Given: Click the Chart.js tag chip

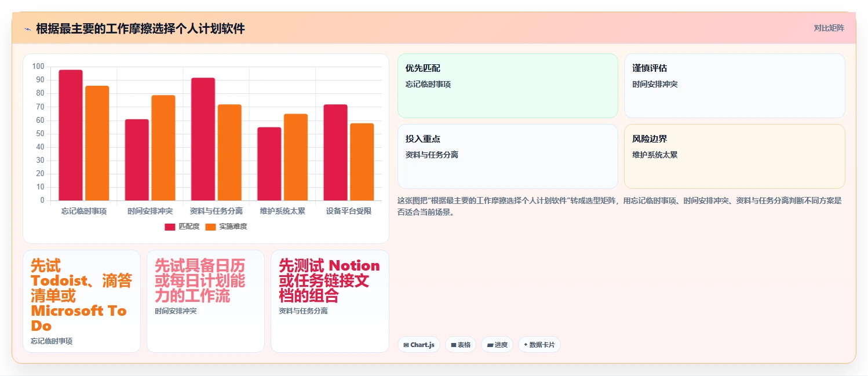Looking at the screenshot, I should (x=419, y=345).
